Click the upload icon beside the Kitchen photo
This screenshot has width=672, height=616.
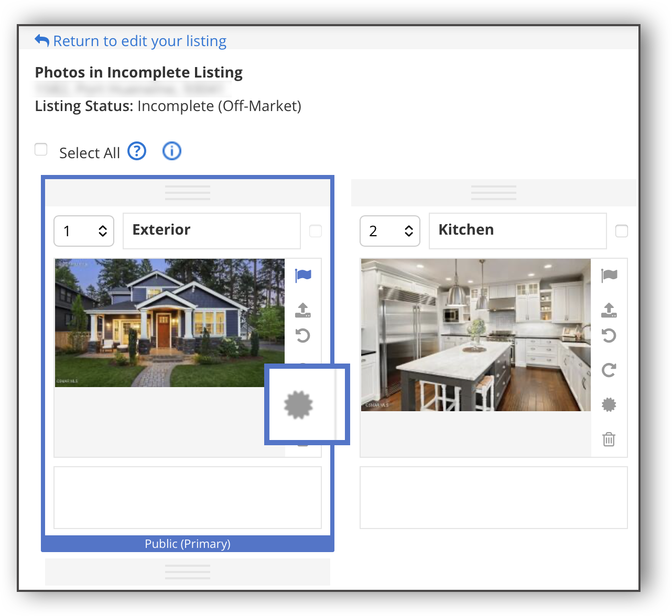(x=609, y=310)
